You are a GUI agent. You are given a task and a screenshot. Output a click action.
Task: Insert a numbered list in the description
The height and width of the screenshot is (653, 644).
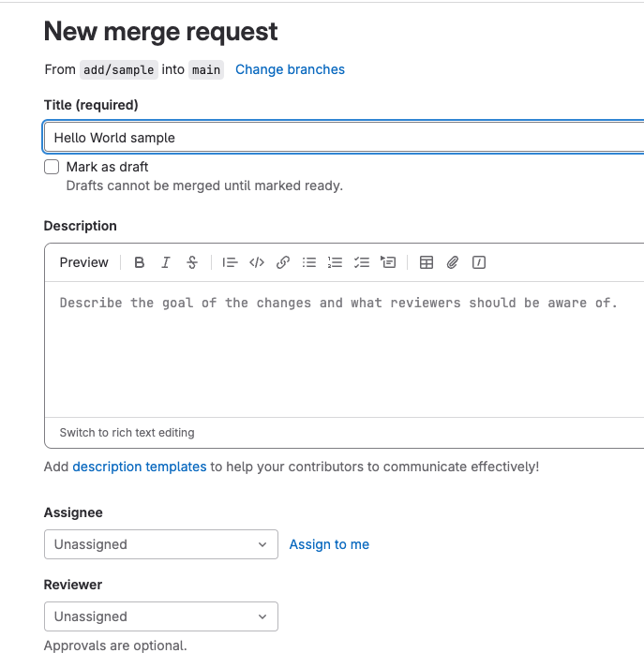pos(336,262)
